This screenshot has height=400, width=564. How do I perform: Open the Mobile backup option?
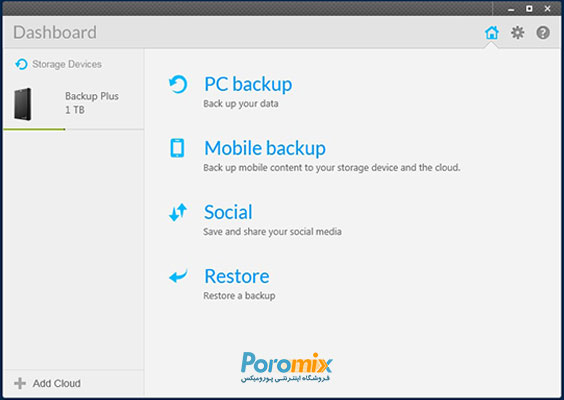(265, 148)
